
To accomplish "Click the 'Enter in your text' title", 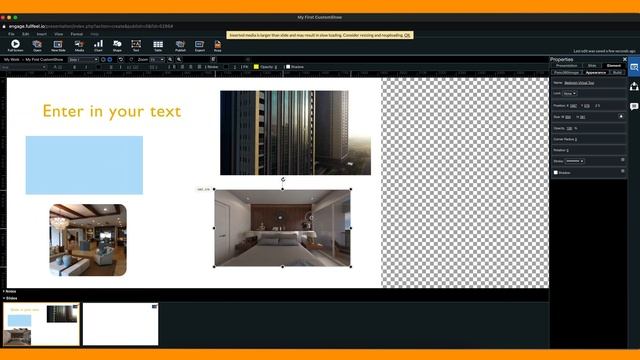I will pyautogui.click(x=112, y=111).
